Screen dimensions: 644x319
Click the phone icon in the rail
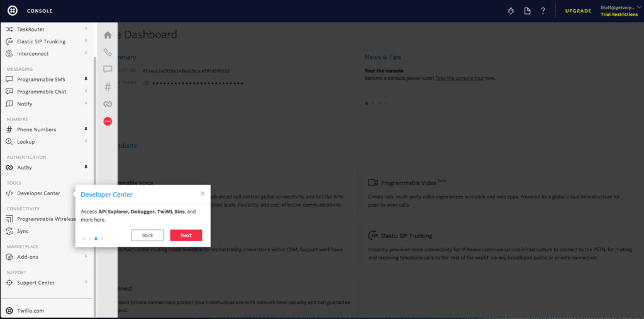(108, 53)
